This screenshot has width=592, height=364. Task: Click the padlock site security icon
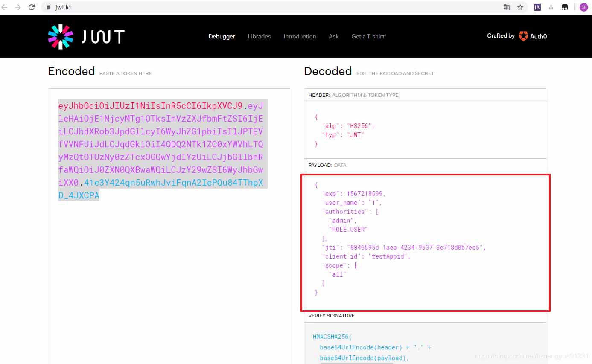coord(49,7)
